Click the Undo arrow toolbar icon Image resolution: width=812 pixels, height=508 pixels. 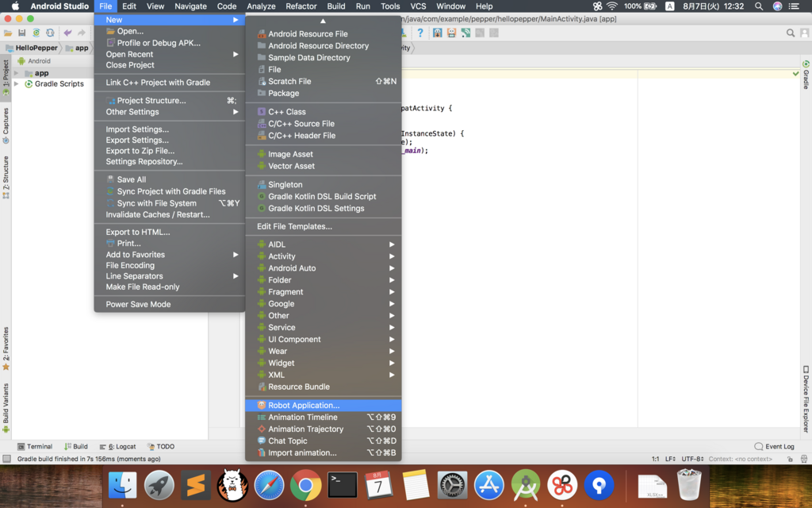pyautogui.click(x=68, y=33)
